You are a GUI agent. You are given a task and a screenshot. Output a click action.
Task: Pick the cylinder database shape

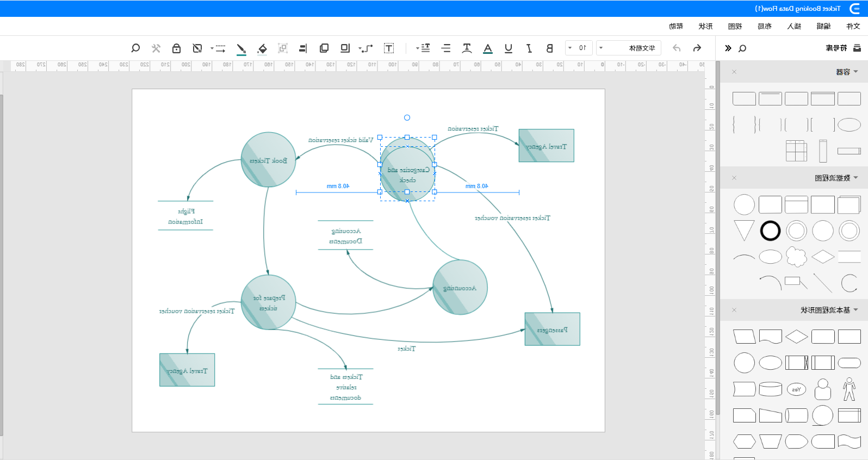click(x=770, y=389)
